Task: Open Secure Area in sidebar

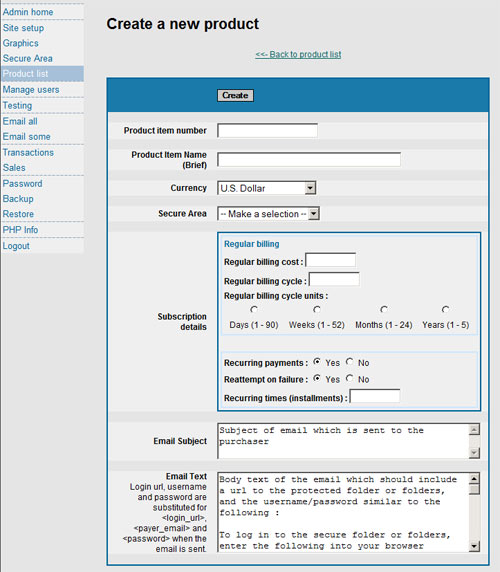Action: click(x=27, y=58)
